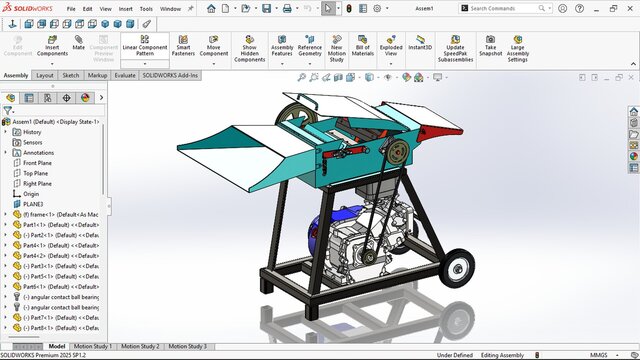Click Exploded View icon
The image size is (640, 360).
[x=391, y=40]
